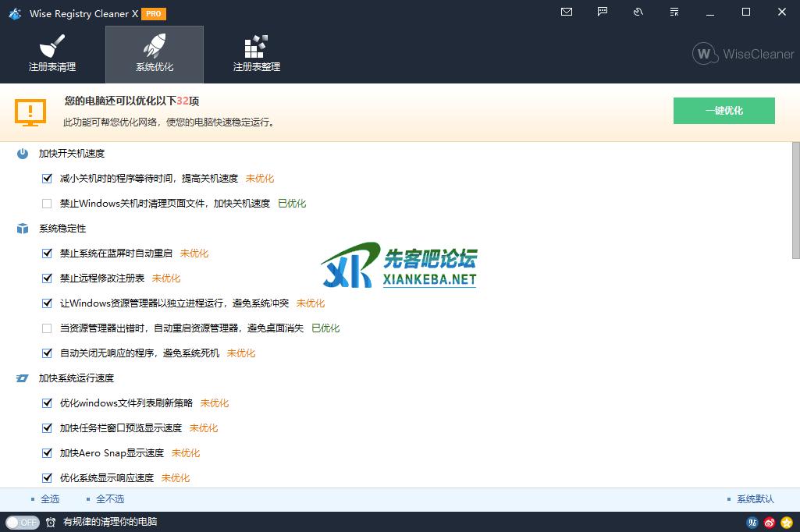Viewport: 800px width, 532px height.
Task: Click the blue Tieba icon in status bar
Action: (x=752, y=523)
